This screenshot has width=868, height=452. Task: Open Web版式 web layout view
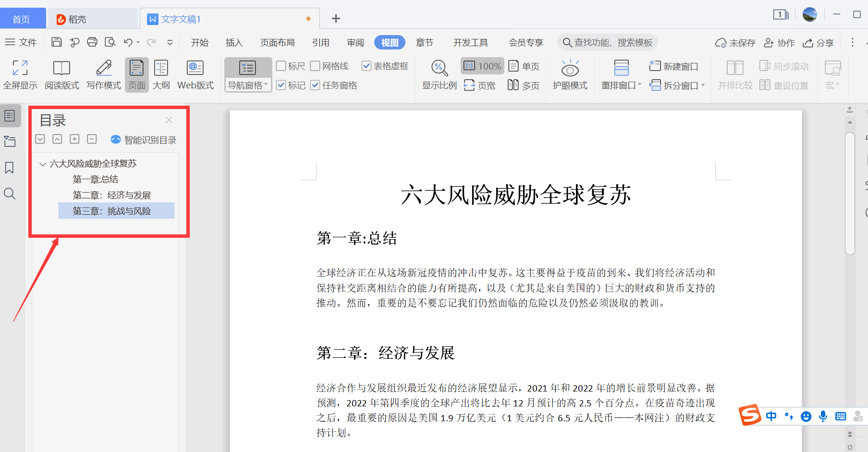[195, 74]
